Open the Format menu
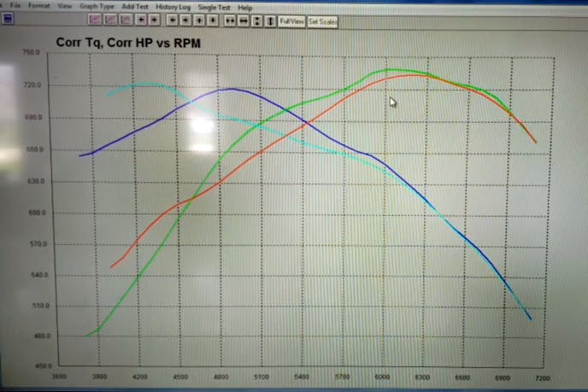This screenshot has width=588, height=392. point(38,6)
